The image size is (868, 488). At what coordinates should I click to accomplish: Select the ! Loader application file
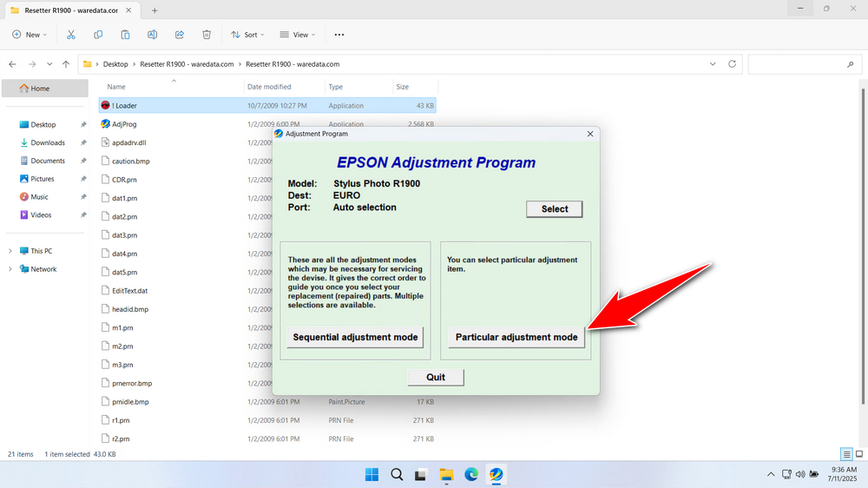coord(267,105)
